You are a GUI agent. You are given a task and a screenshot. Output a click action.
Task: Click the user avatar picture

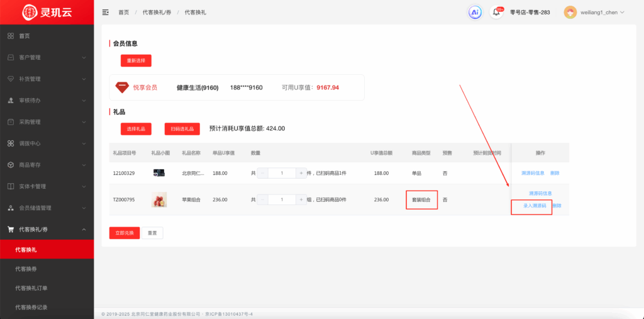click(570, 12)
